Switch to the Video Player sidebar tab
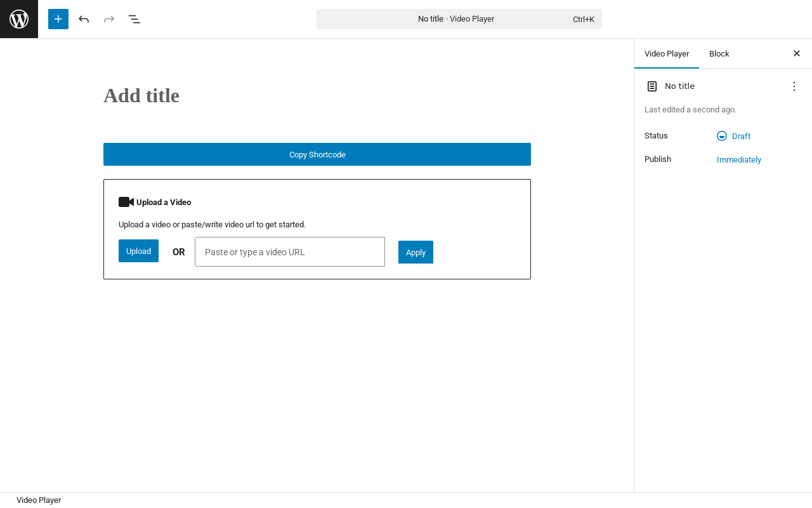Viewport: 812px width, 508px height. [667, 54]
